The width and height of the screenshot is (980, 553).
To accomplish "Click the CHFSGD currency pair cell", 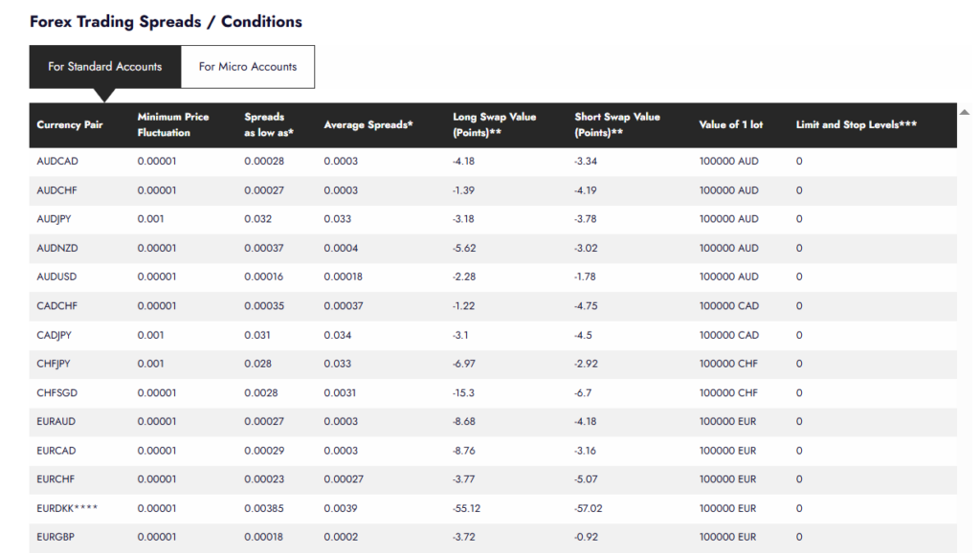I will click(57, 392).
